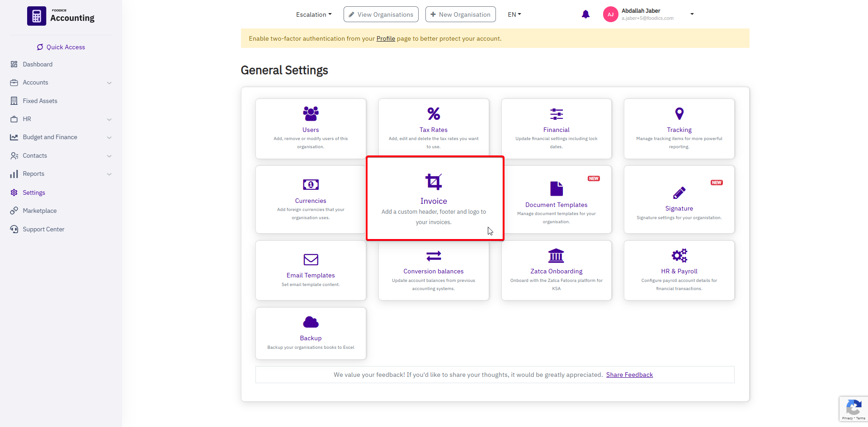
Task: Open the Escalation dropdown
Action: coord(314,14)
